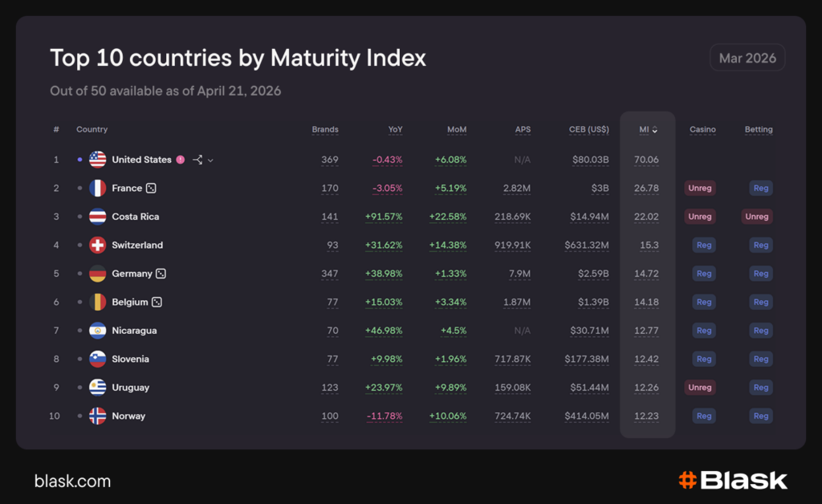Open the Mar 2026 period selector
This screenshot has width=822, height=504.
click(x=747, y=59)
